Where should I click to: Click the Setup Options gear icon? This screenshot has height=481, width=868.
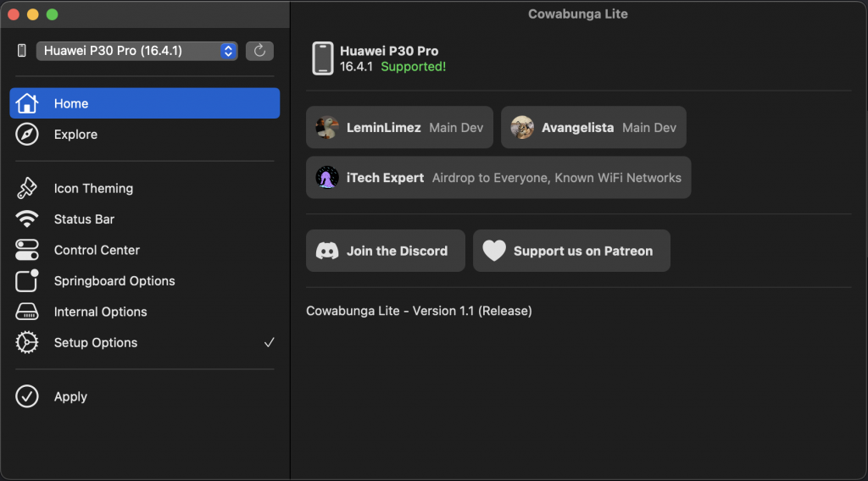click(26, 343)
